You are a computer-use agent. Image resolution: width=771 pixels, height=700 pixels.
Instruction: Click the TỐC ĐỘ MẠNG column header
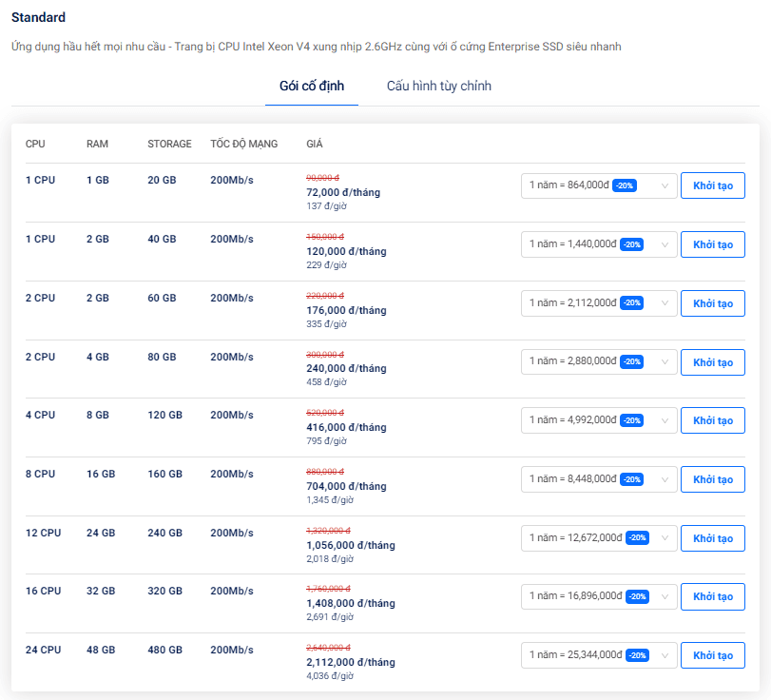click(244, 144)
